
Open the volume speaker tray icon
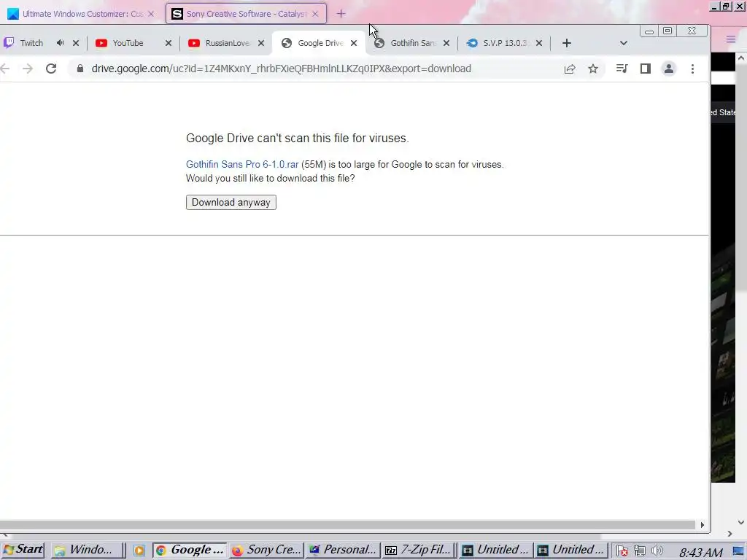pos(657,551)
